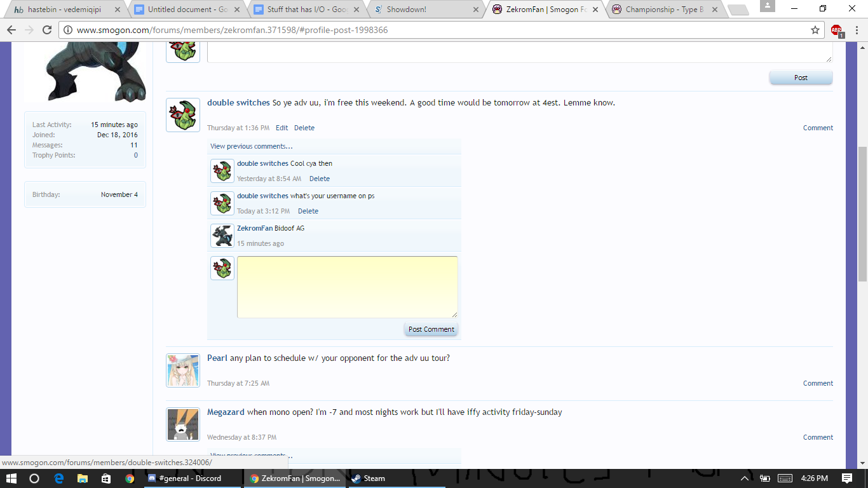This screenshot has width=868, height=488.
Task: Comment on double switches' profile post
Action: click(818, 128)
